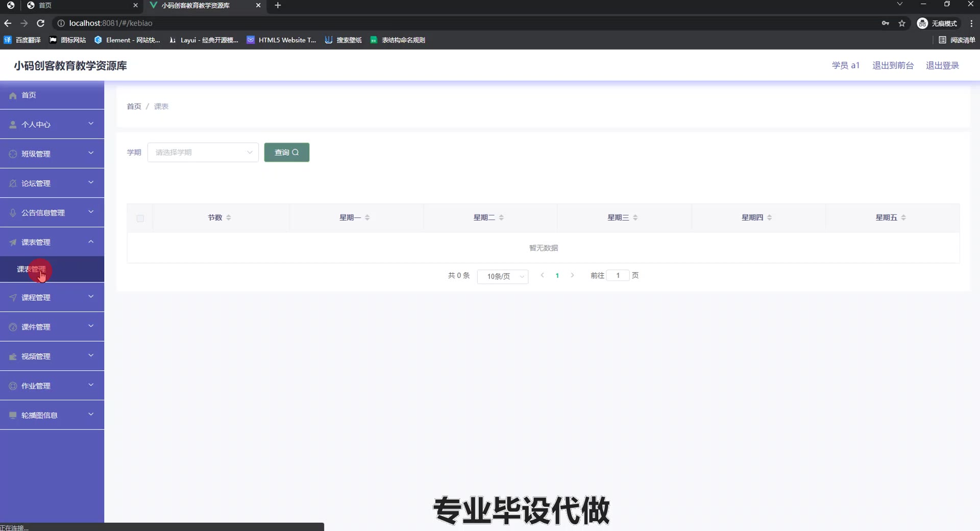Click the icon beside 论坛管理
This screenshot has height=531, width=980.
(13, 183)
